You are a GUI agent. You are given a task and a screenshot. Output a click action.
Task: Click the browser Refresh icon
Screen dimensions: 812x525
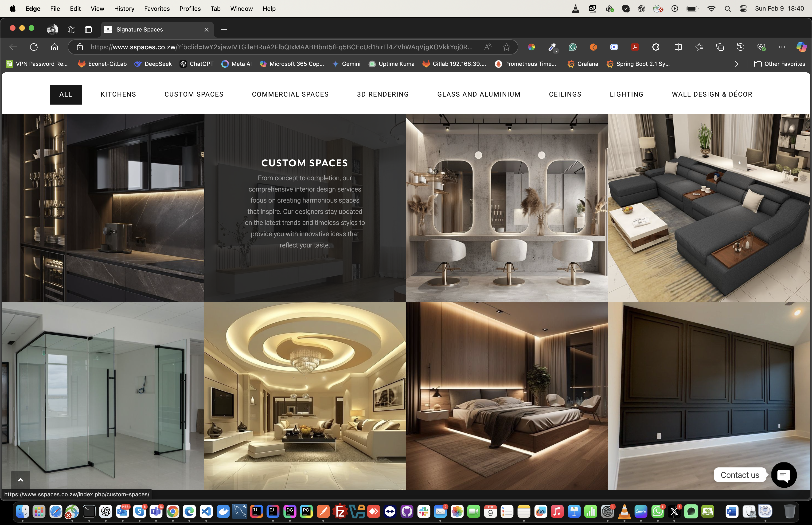[34, 47]
